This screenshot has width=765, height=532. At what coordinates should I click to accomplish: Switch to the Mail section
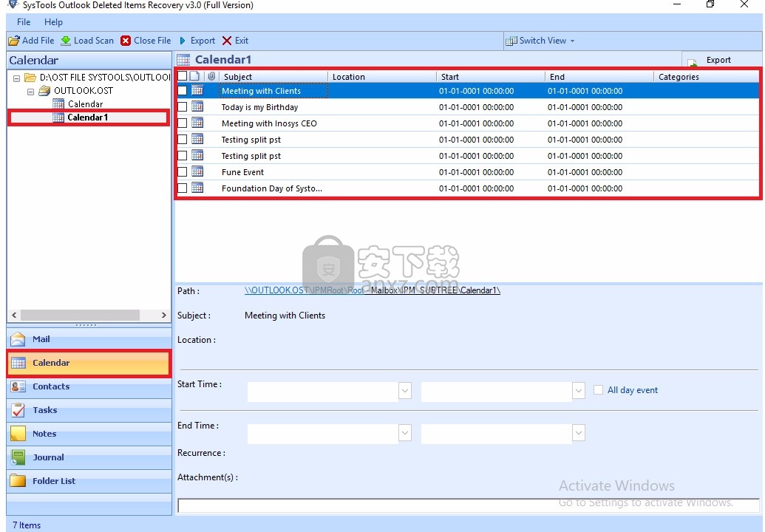click(x=89, y=339)
